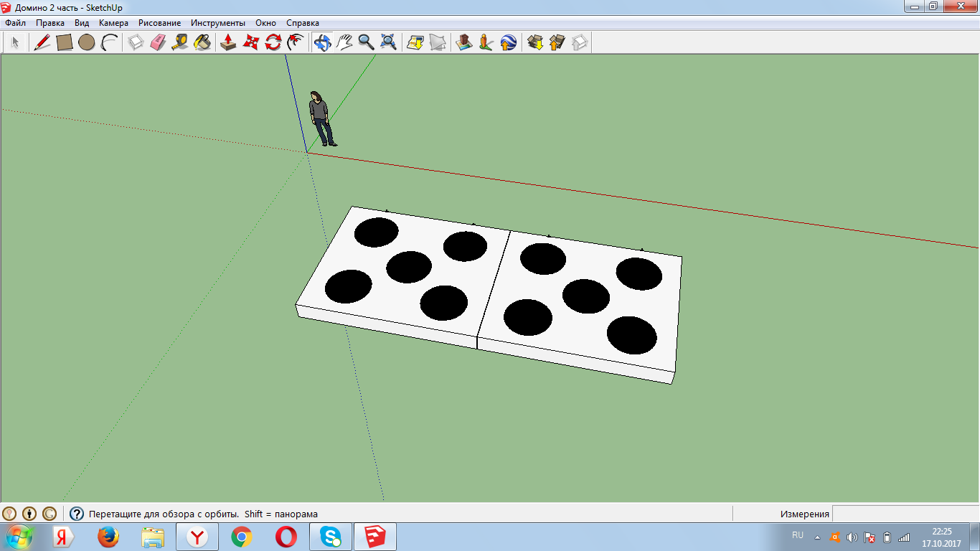Click the volume speaker tray icon
Image resolution: width=980 pixels, height=551 pixels.
tap(852, 537)
